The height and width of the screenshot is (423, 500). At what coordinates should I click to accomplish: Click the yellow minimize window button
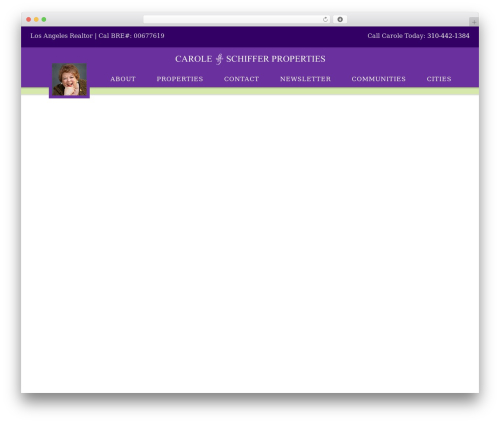pyautogui.click(x=36, y=19)
